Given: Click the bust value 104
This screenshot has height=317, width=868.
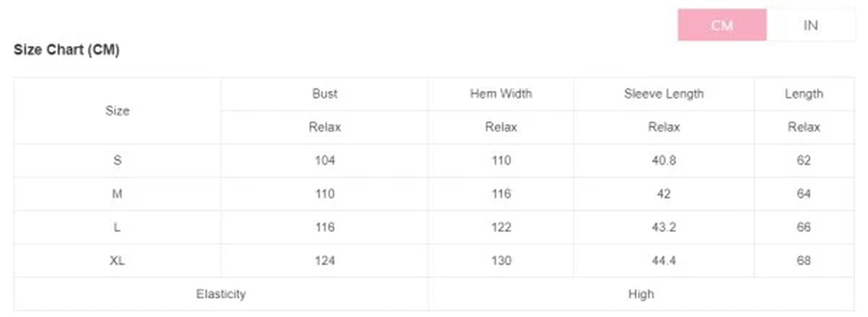Looking at the screenshot, I should [324, 160].
